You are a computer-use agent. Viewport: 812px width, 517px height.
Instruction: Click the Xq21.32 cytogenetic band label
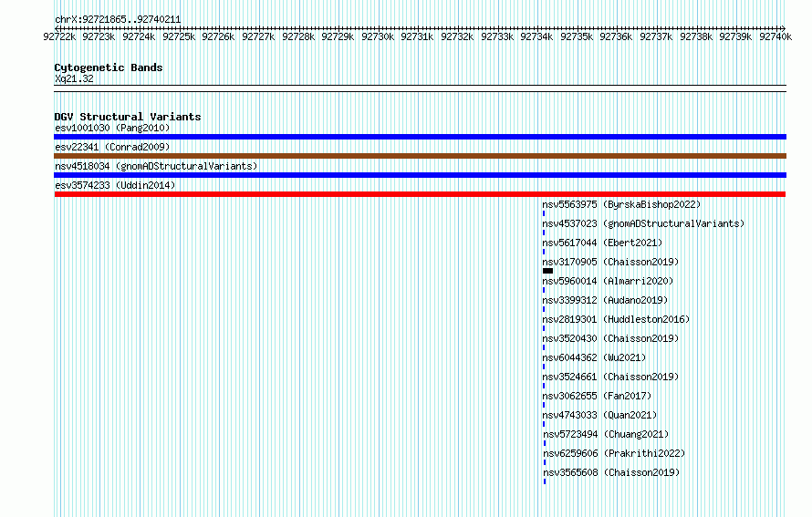pos(74,78)
